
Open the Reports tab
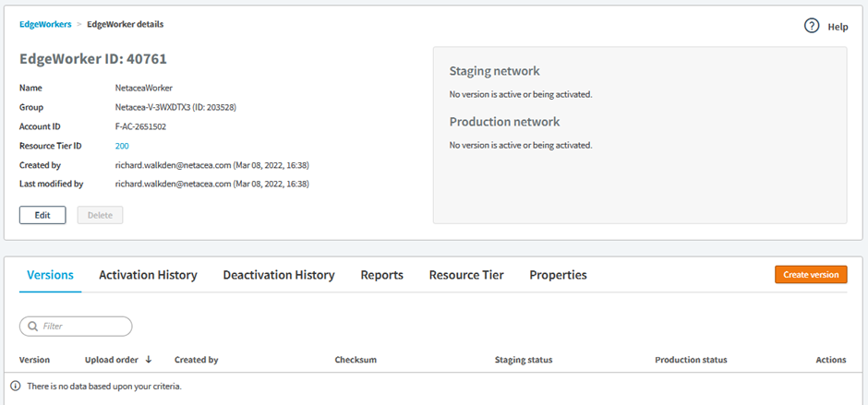pyautogui.click(x=381, y=275)
